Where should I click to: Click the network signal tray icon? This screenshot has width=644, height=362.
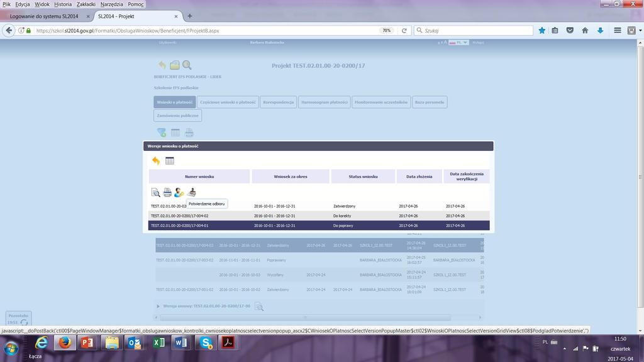(x=575, y=348)
